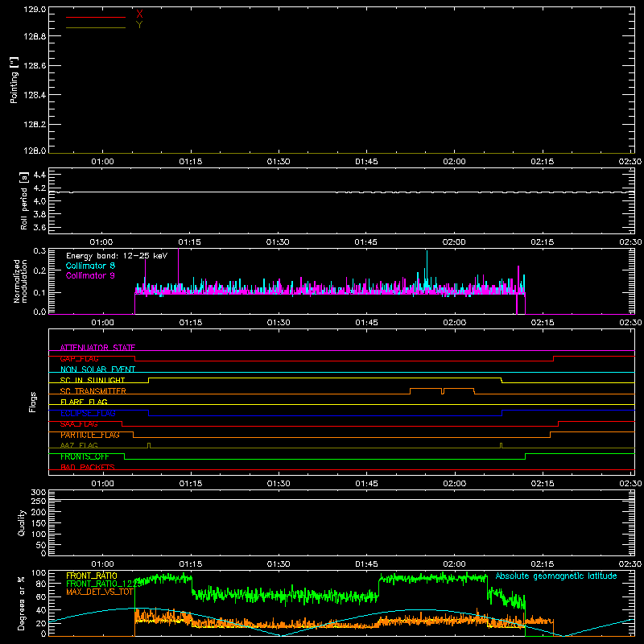Click the "SC_TRANSMITTER" flag label
This screenshot has height=644, width=644.
(93, 391)
